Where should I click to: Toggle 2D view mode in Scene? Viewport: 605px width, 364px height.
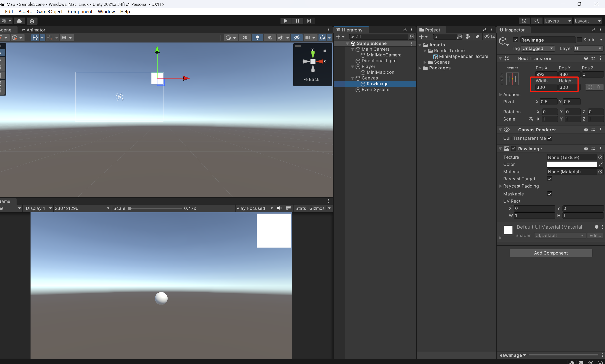244,37
